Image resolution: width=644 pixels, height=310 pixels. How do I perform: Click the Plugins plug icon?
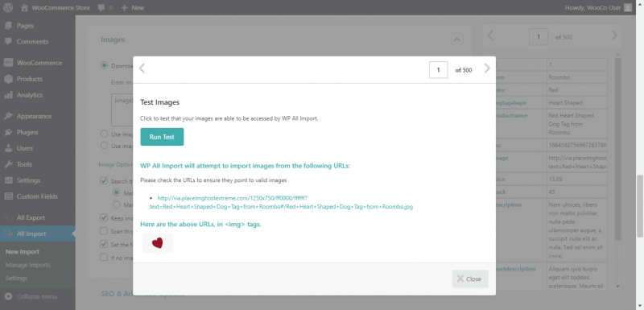click(x=8, y=132)
